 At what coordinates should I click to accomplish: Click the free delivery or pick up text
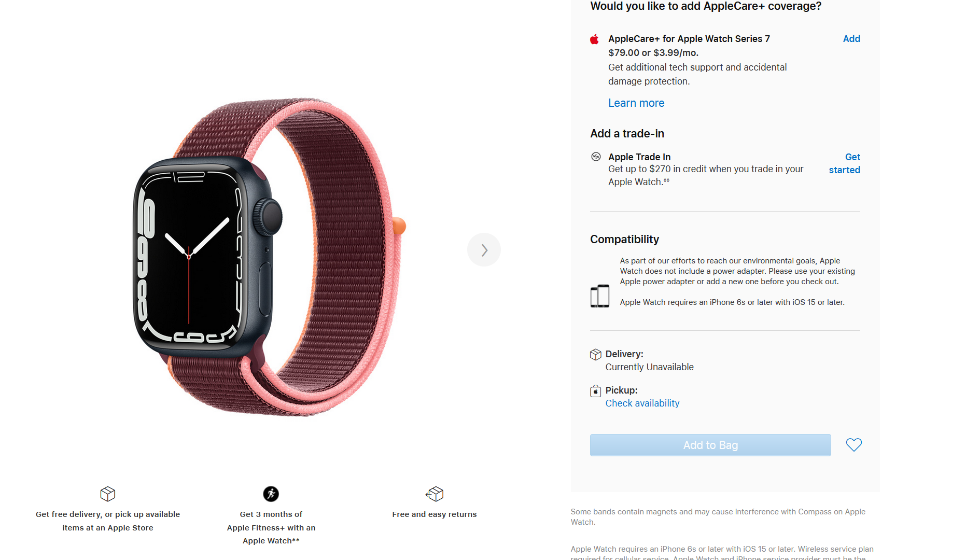(108, 521)
